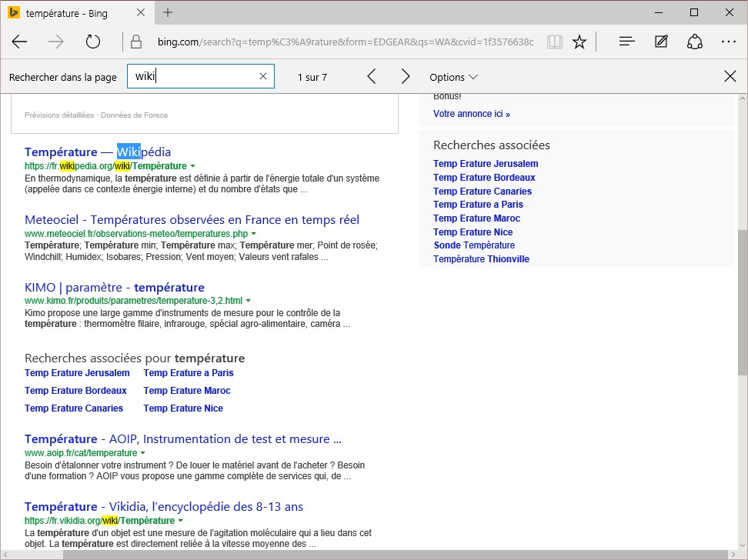748x560 pixels.
Task: Open new tab with plus button
Action: [168, 12]
